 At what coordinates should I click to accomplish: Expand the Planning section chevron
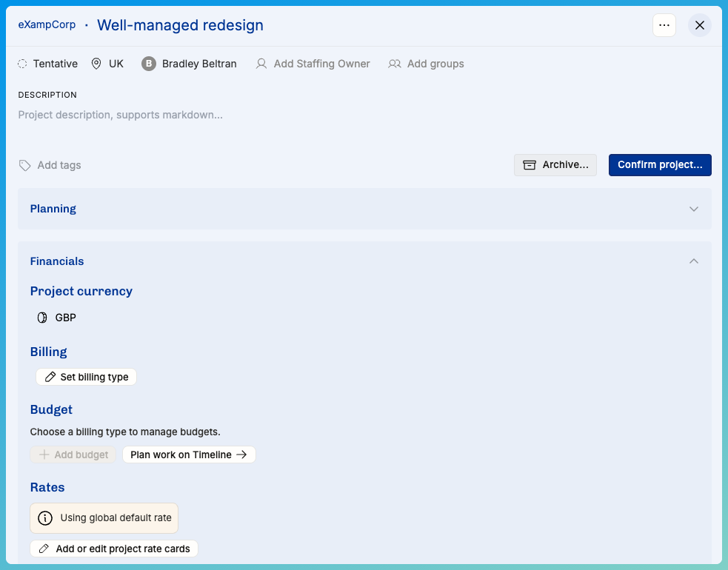point(693,209)
